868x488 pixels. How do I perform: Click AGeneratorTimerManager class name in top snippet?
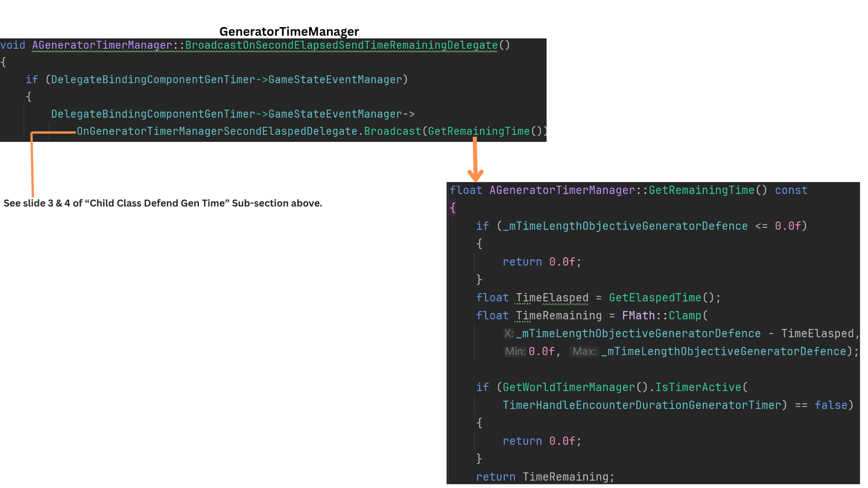coord(102,45)
